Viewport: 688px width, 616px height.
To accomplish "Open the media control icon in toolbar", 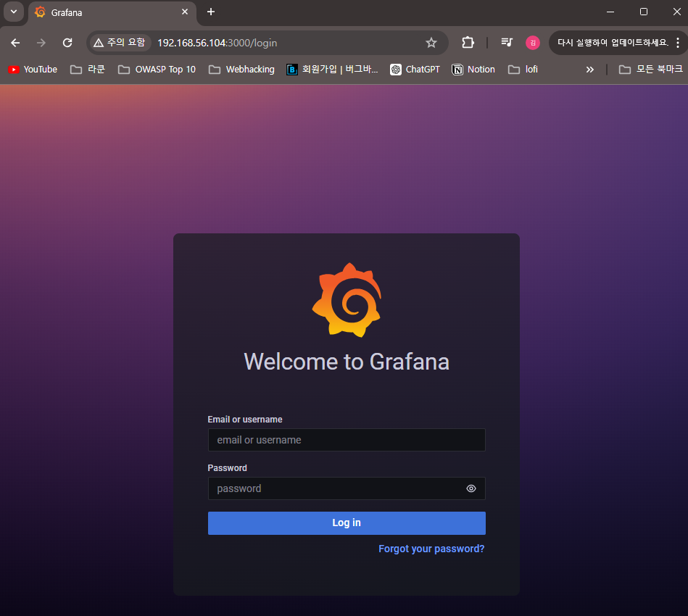I will 507,43.
